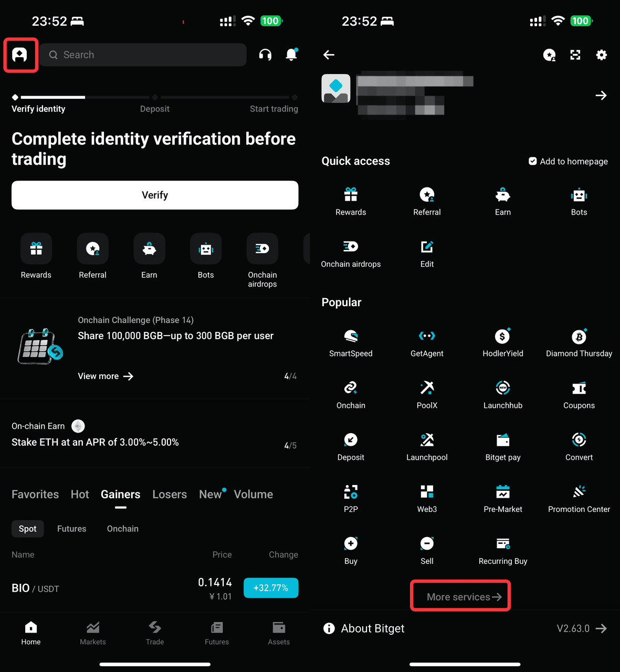This screenshot has width=620, height=672.
Task: Open SmartSpeed service
Action: coord(351,342)
